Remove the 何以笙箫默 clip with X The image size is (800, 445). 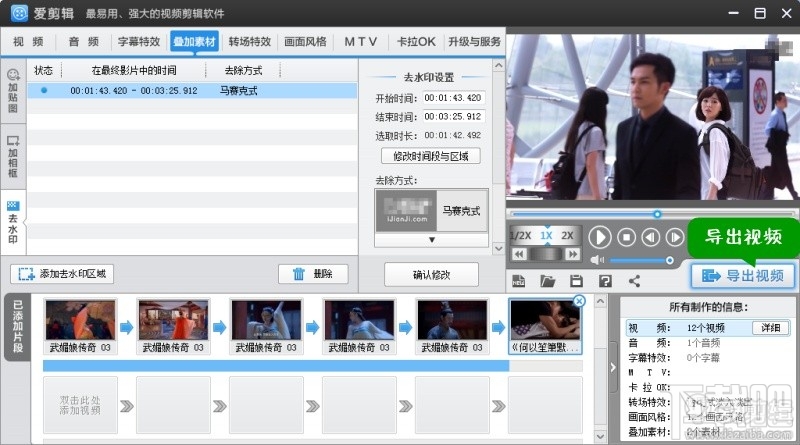pyautogui.click(x=579, y=301)
